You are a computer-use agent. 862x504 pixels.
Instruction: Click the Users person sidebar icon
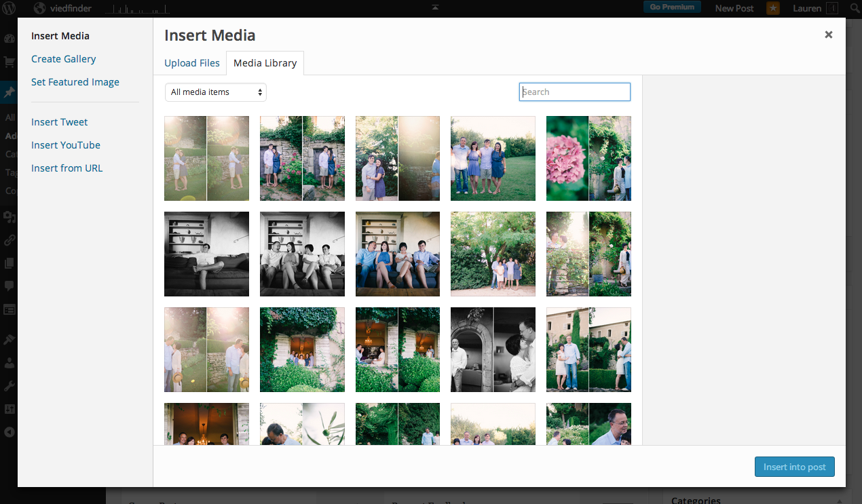coord(9,363)
